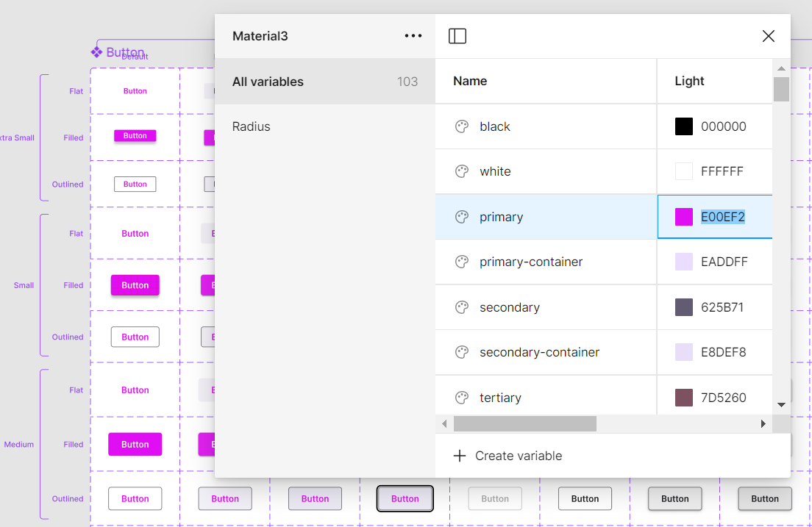This screenshot has height=527, width=812.
Task: Close the variables panel
Action: pos(768,35)
